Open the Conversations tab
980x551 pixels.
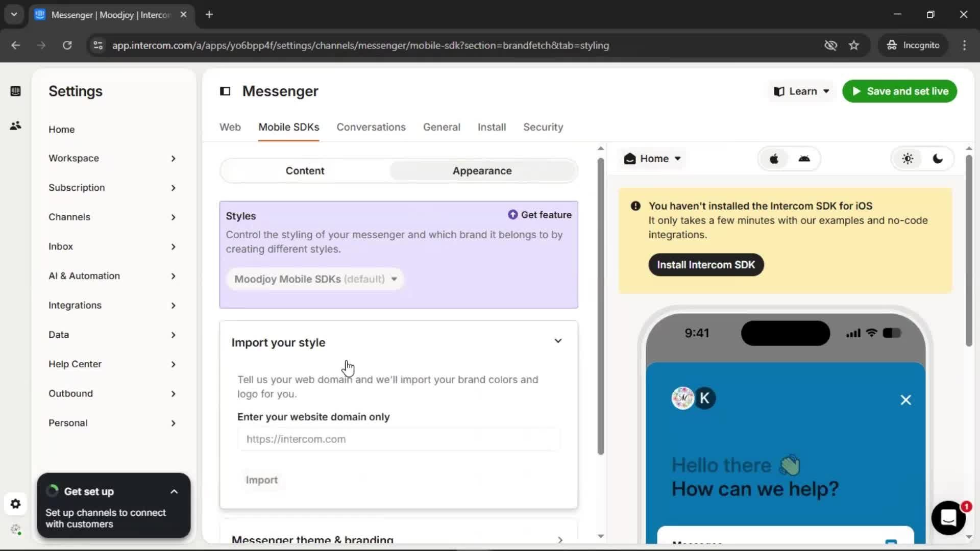[371, 127]
